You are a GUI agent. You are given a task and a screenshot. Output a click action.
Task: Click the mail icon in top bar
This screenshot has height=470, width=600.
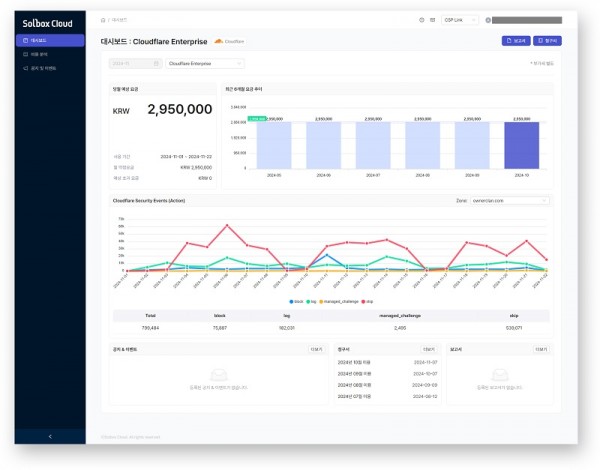tap(432, 20)
